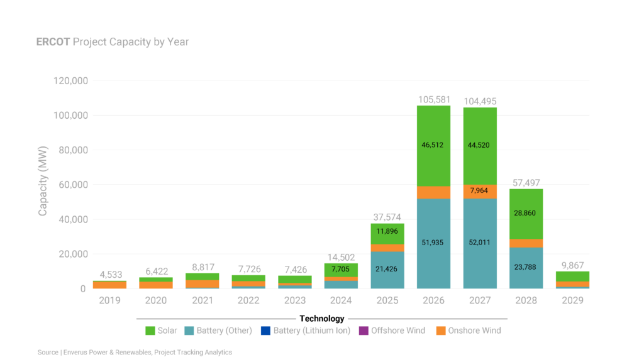
Task: Click the Offshore Wind legend text
Action: pos(398,331)
